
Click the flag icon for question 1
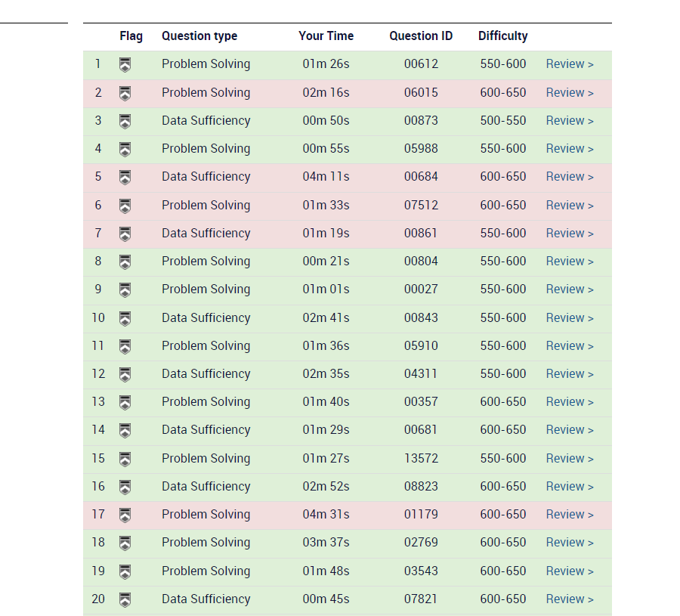(125, 65)
